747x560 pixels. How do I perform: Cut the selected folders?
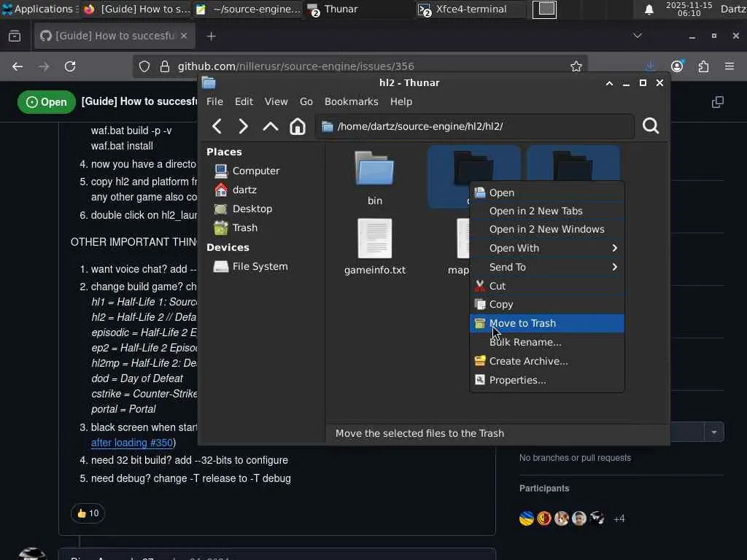(547, 286)
